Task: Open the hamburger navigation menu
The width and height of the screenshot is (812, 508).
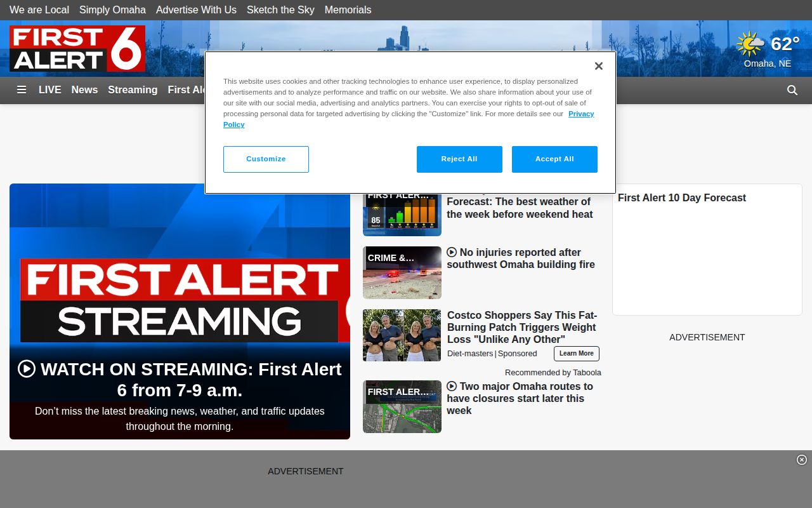Action: pos(22,90)
